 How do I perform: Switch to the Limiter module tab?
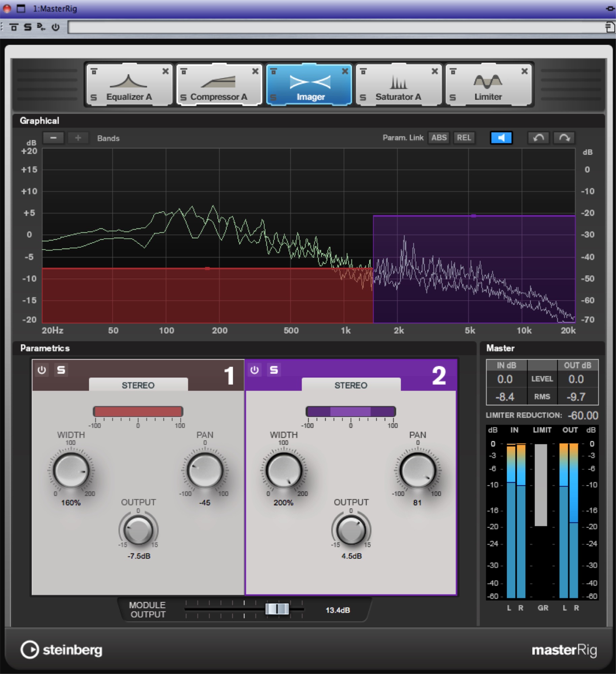488,86
